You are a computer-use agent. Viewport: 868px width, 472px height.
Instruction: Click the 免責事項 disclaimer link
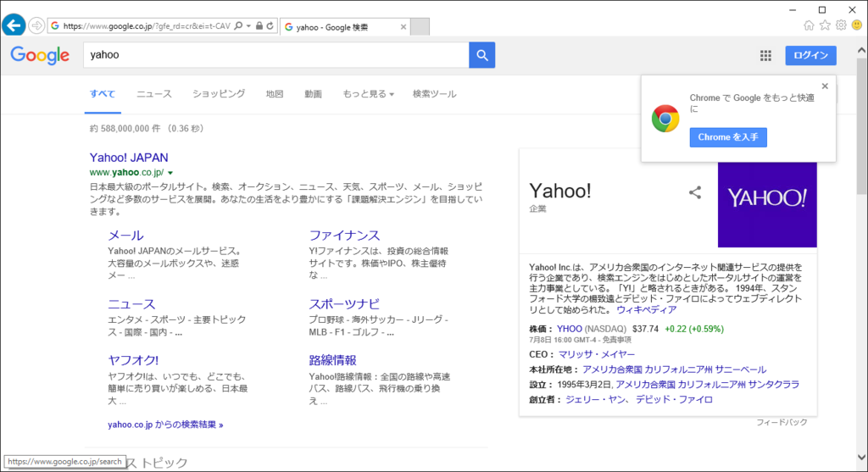tap(617, 340)
